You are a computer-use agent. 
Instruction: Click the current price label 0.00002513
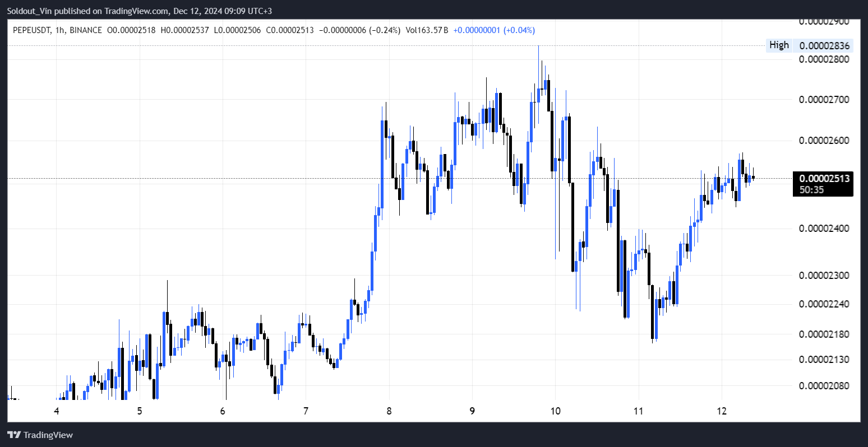tap(824, 179)
